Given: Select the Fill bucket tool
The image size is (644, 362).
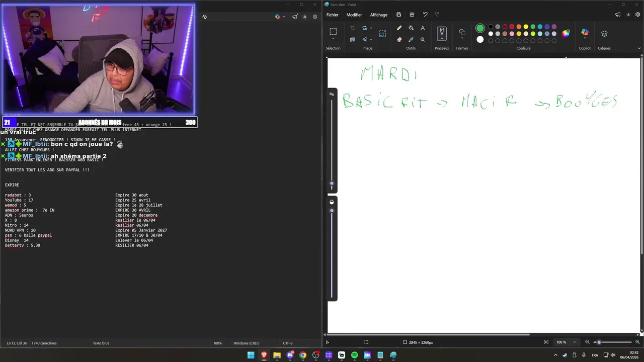Looking at the screenshot, I should (x=411, y=28).
